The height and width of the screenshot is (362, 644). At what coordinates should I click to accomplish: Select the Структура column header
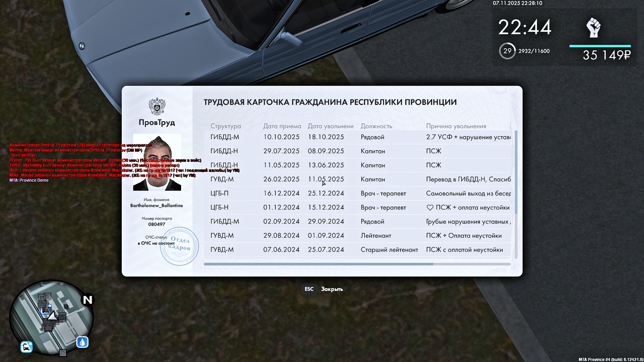point(226,126)
